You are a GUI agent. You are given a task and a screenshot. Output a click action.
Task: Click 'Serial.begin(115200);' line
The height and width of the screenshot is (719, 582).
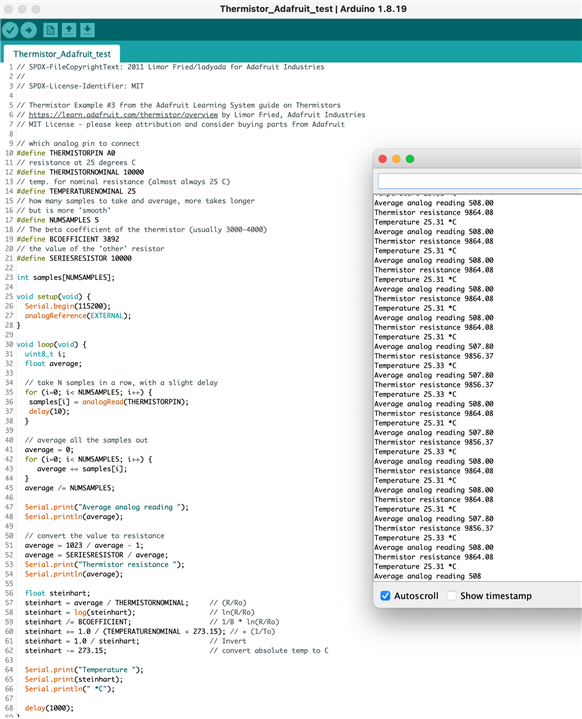coord(68,306)
